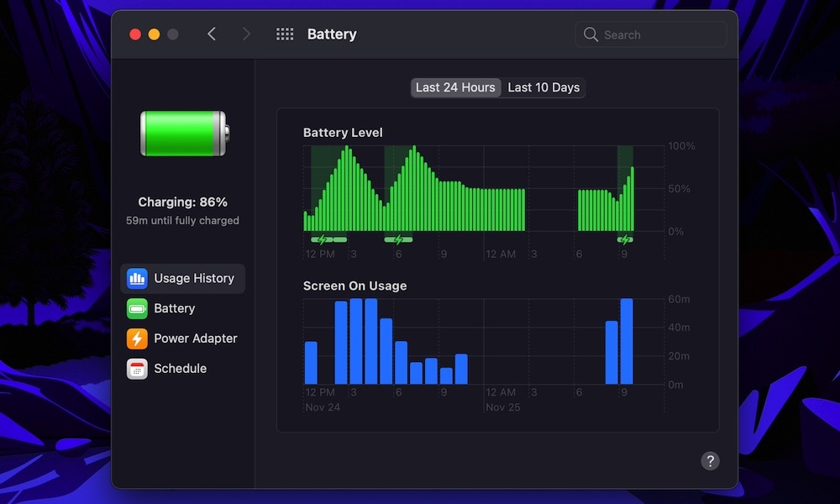Image resolution: width=840 pixels, height=504 pixels.
Task: Click the charging bolt indicator under 6
Action: 398,239
